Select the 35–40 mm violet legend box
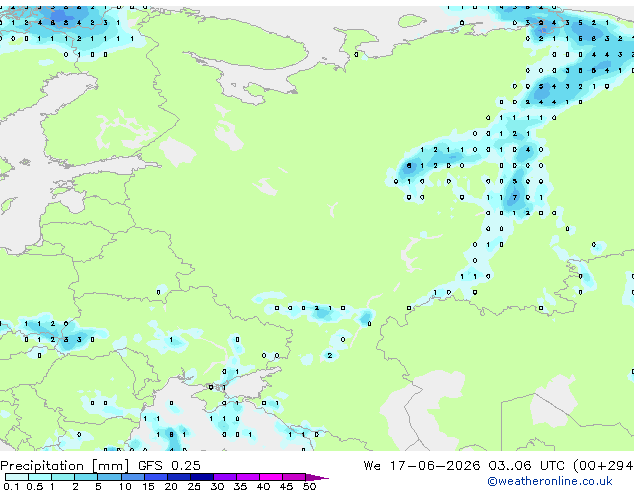Viewport: 634px width, 490px height. coord(248,477)
